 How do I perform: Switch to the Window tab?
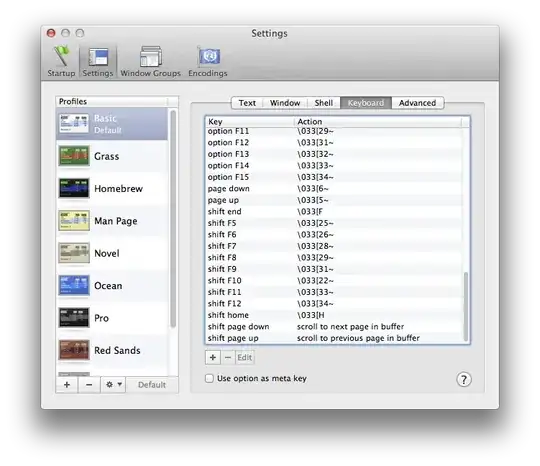coord(285,103)
